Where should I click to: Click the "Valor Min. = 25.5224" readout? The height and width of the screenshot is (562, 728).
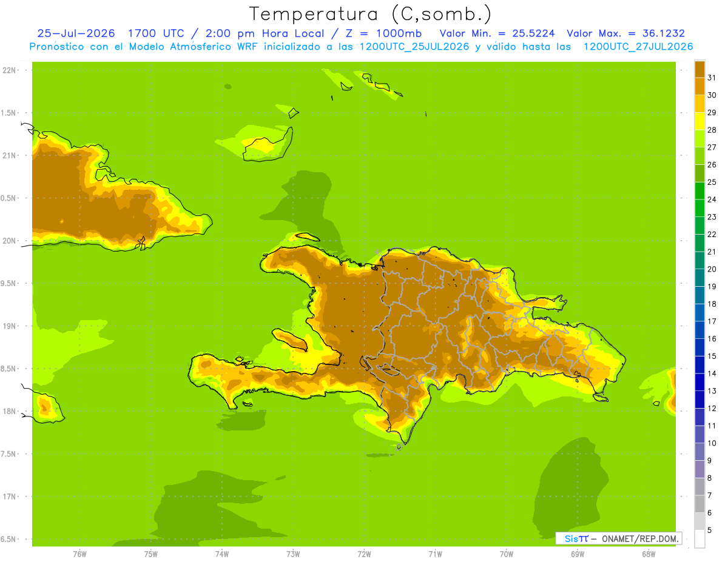click(497, 33)
